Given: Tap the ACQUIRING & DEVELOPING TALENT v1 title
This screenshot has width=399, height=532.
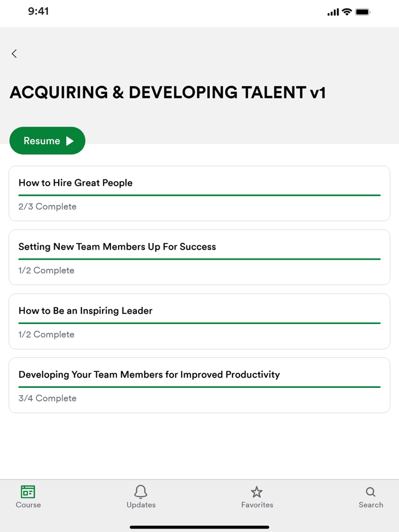Looking at the screenshot, I should coord(168,92).
